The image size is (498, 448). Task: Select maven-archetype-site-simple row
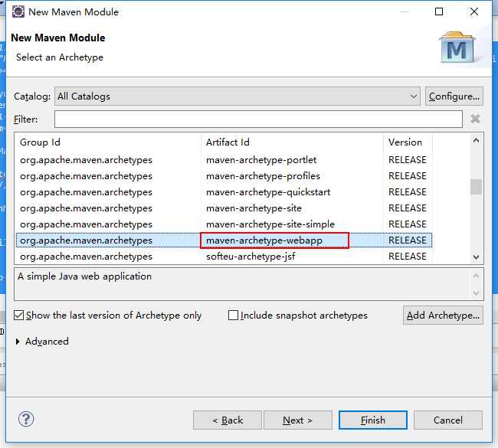224,224
